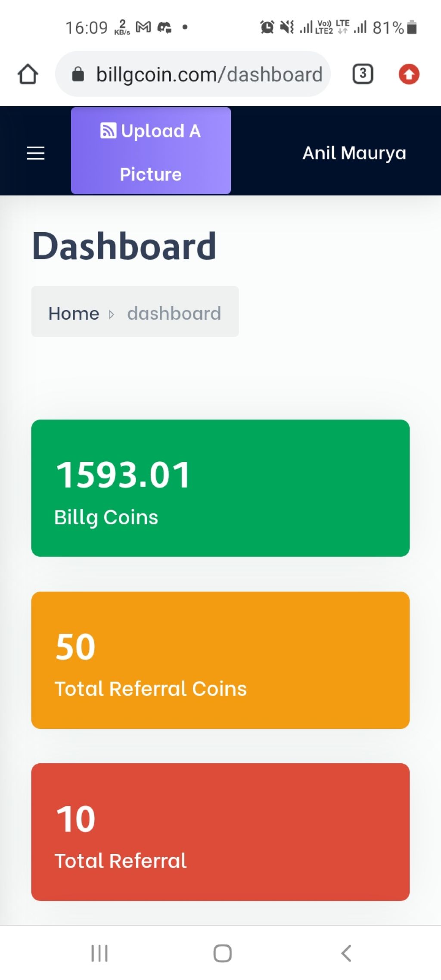
Task: Open the Anil Maurya profile menu
Action: [x=354, y=153]
